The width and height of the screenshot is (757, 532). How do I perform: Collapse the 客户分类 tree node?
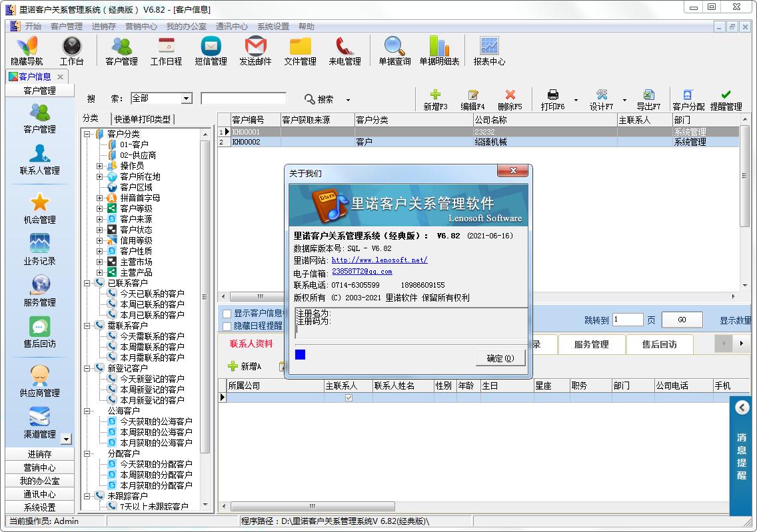tap(87, 134)
